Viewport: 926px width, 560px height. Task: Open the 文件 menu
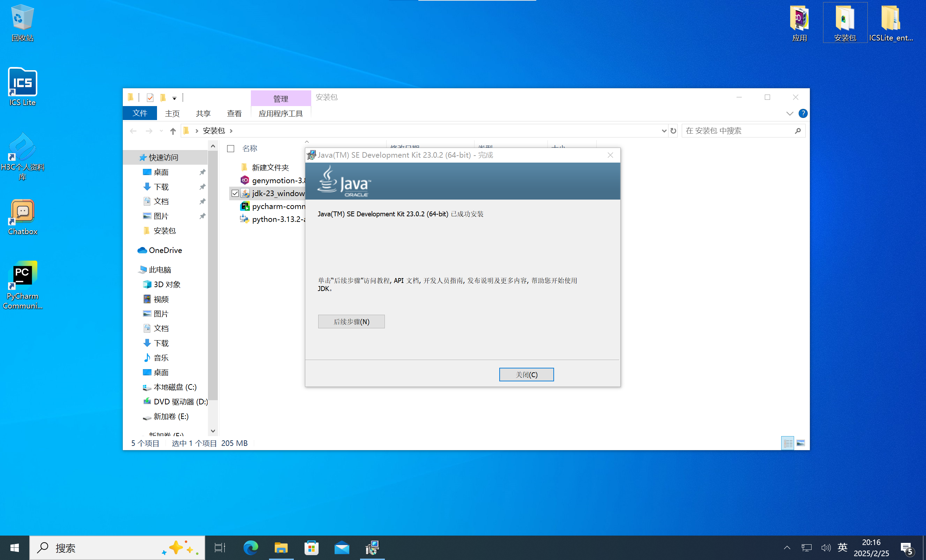pos(140,113)
